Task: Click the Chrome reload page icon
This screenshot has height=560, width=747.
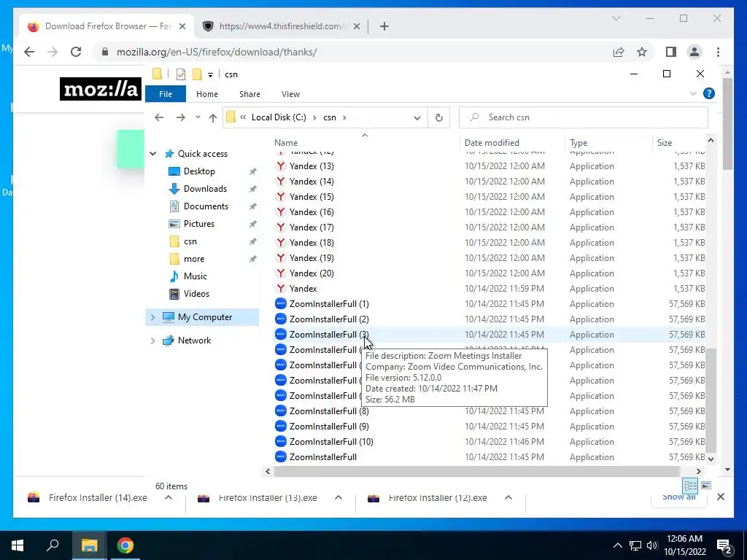Action: tap(76, 52)
